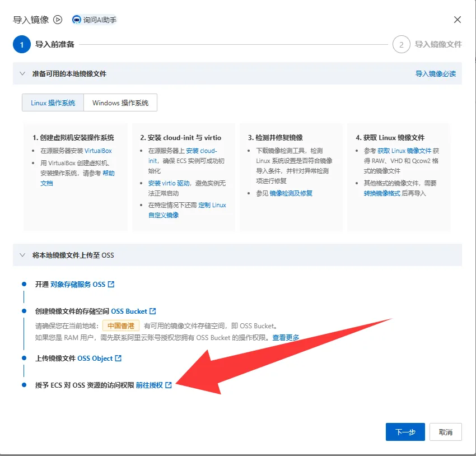
Task: Click the 查看更多 link
Action: pyautogui.click(x=286, y=337)
